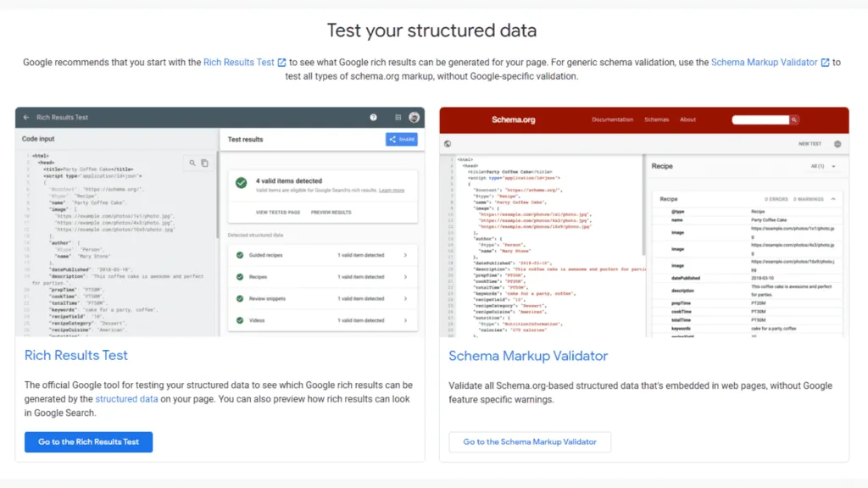
Task: Open the Schema Markup Validator card heading
Action: click(x=528, y=356)
